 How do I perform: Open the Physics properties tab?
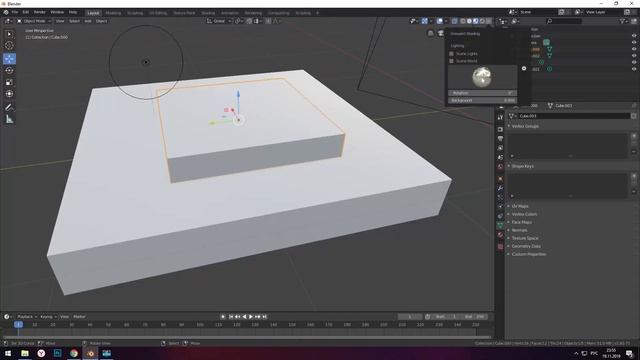click(500, 207)
